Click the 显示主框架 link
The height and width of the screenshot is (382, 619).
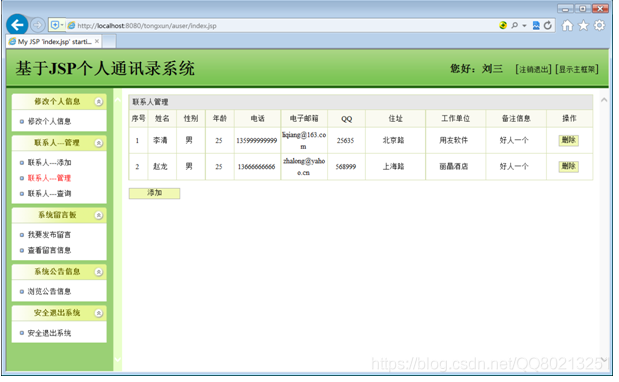[x=577, y=69]
